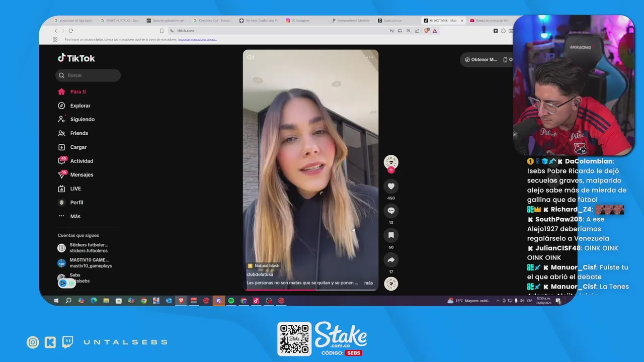Open the Para ti feed
644x362 pixels.
[x=72, y=92]
